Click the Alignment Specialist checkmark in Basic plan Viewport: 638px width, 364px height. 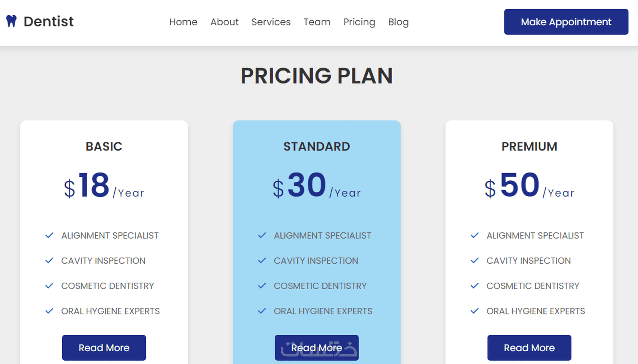[49, 236]
